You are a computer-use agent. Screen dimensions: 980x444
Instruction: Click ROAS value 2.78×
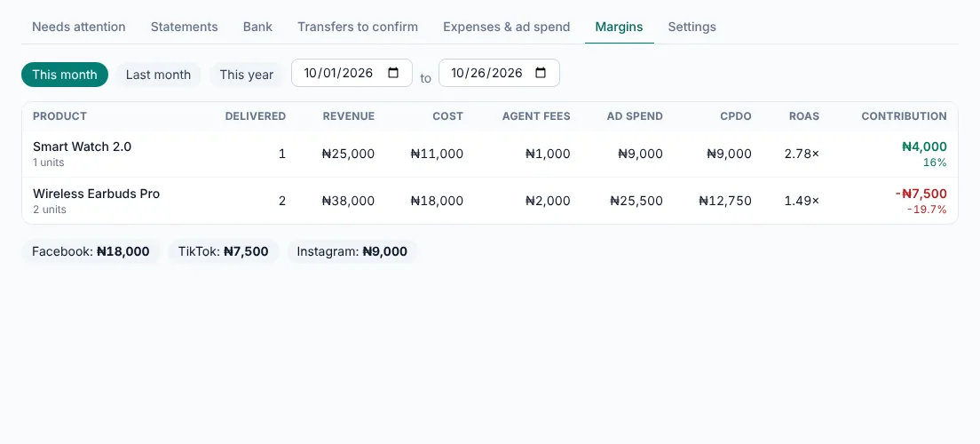[802, 154]
